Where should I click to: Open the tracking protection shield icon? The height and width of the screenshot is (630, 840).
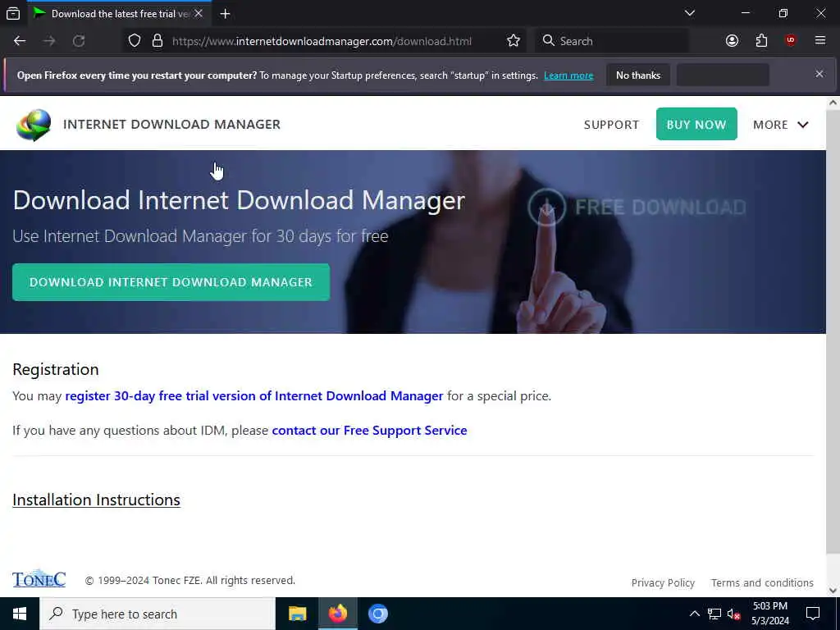135,41
